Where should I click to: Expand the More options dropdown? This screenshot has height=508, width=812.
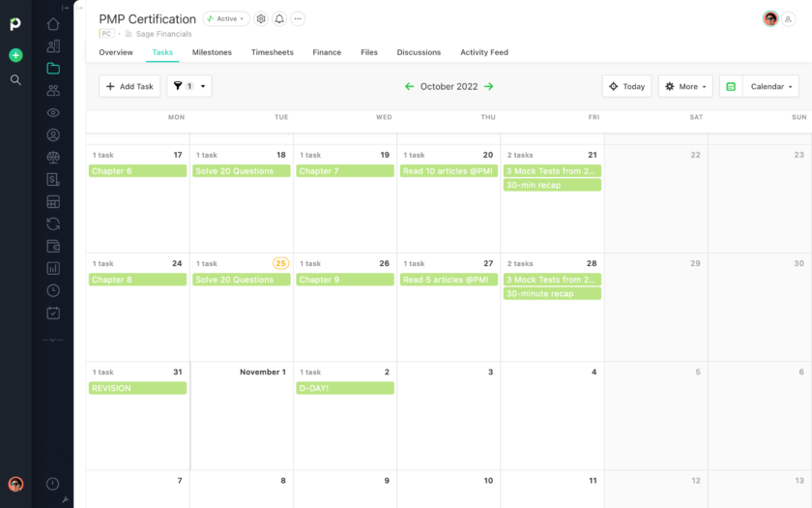click(x=685, y=86)
